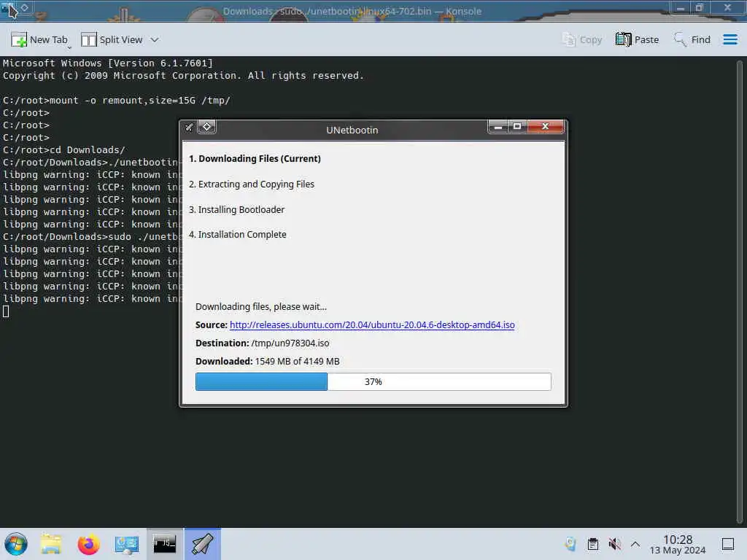Screen dimensions: 747x560
Task: Click the terminal cursor block
Action: [x=6, y=311]
